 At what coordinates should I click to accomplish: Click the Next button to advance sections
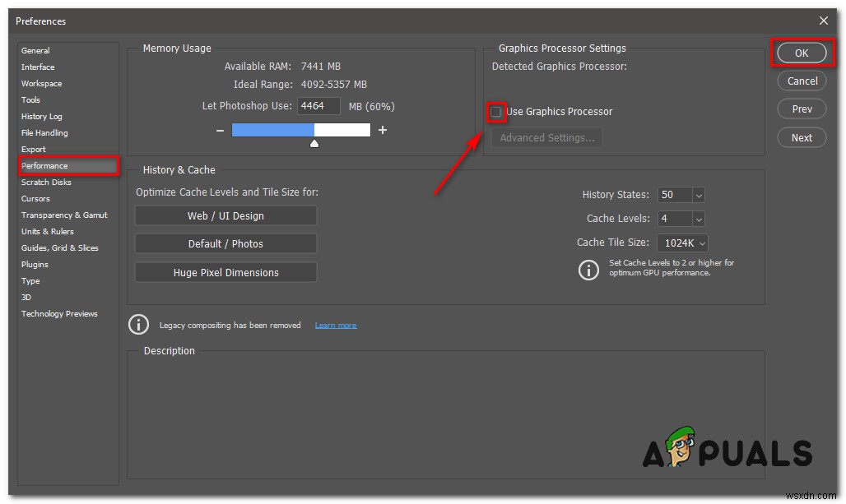[x=801, y=137]
